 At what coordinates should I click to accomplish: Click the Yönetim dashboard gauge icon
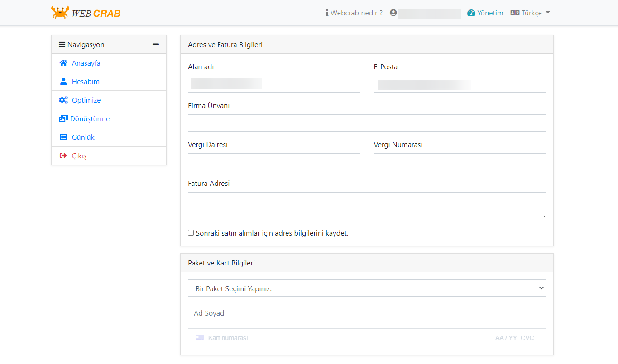(471, 13)
